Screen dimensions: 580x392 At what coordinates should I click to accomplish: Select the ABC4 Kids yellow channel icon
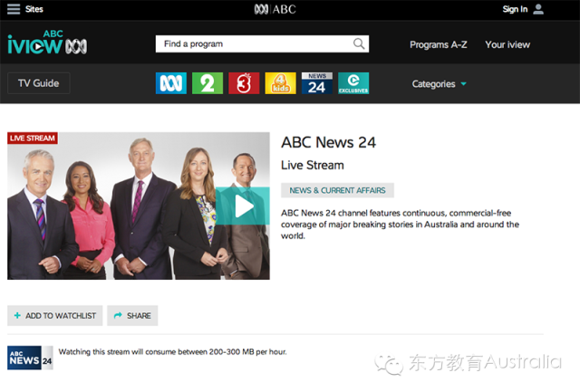coord(280,83)
